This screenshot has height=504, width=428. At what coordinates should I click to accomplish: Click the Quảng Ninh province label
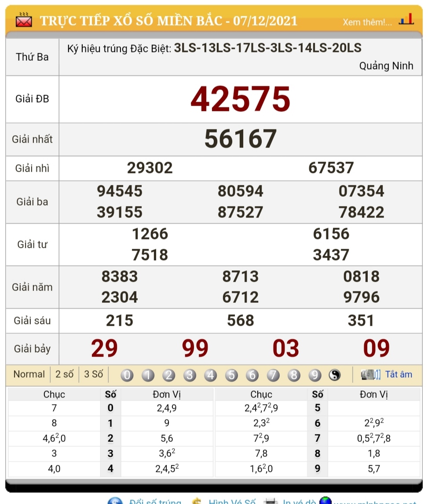pyautogui.click(x=386, y=66)
